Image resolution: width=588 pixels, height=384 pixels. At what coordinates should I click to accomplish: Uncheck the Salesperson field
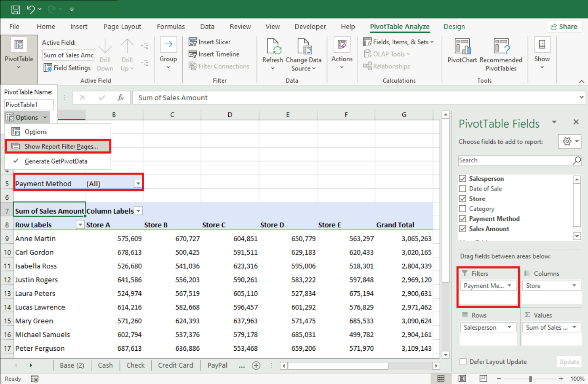pyautogui.click(x=462, y=179)
